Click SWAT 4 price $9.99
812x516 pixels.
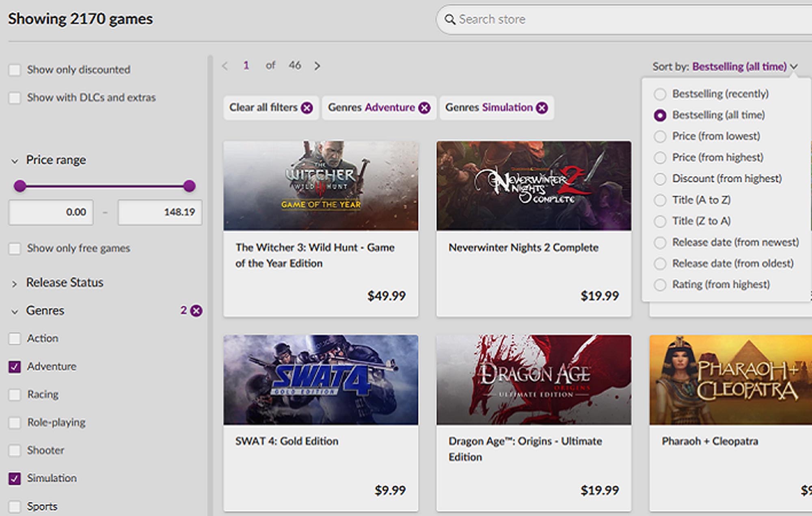(390, 490)
